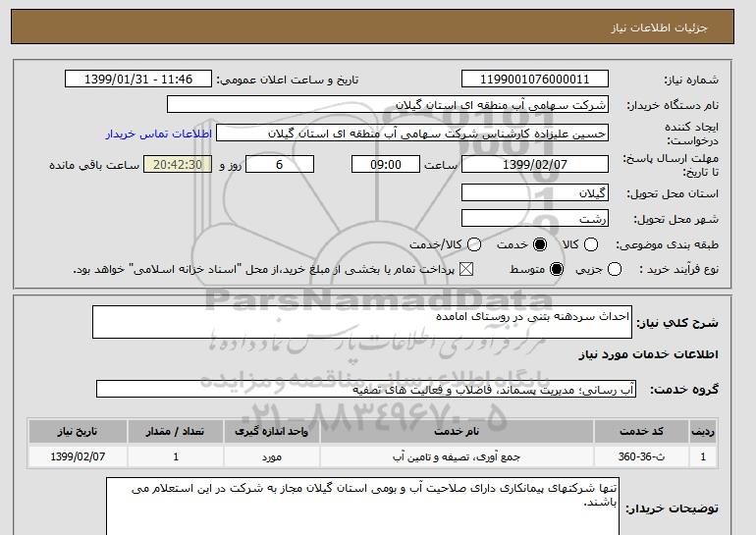This screenshot has width=756, height=535.
Task: Click the توضیحات خریدار text area
Action: (362, 507)
